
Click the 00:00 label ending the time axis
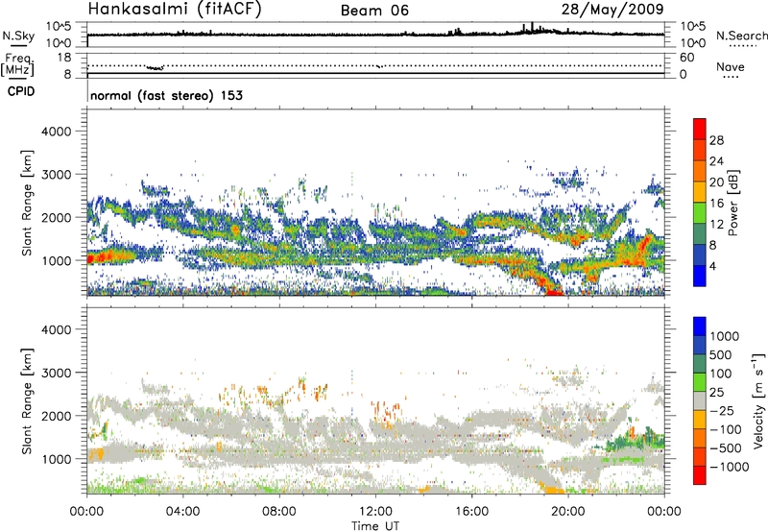[664, 512]
